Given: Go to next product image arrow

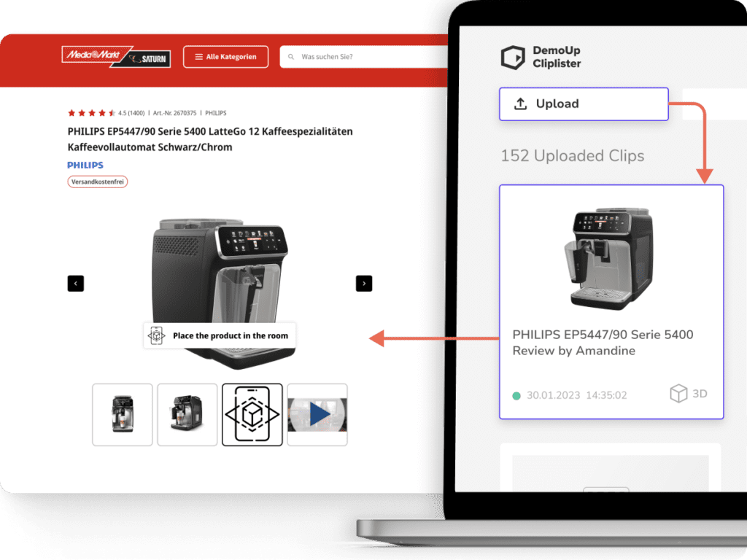Looking at the screenshot, I should (x=364, y=283).
